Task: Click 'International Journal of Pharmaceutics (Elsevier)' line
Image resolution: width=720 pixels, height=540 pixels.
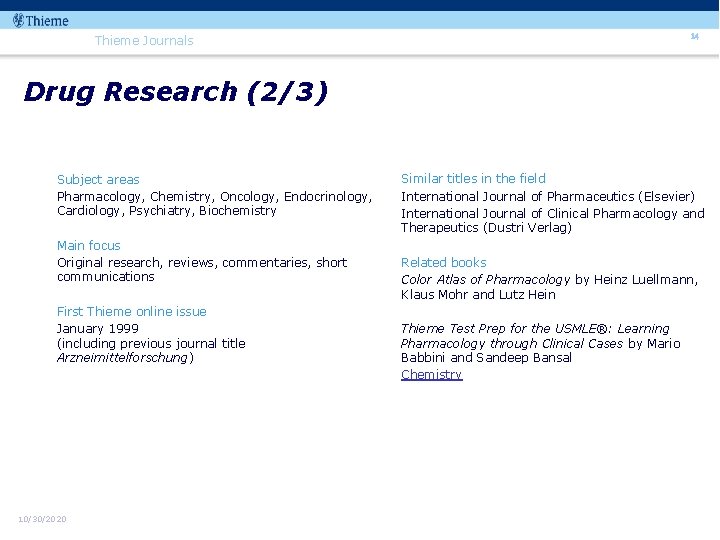Action: 548,197
